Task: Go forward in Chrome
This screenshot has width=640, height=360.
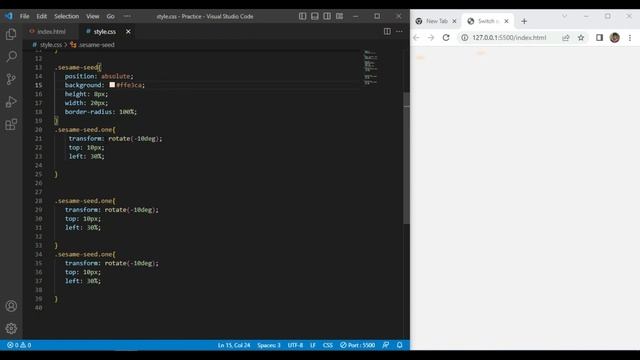Action: point(431,38)
